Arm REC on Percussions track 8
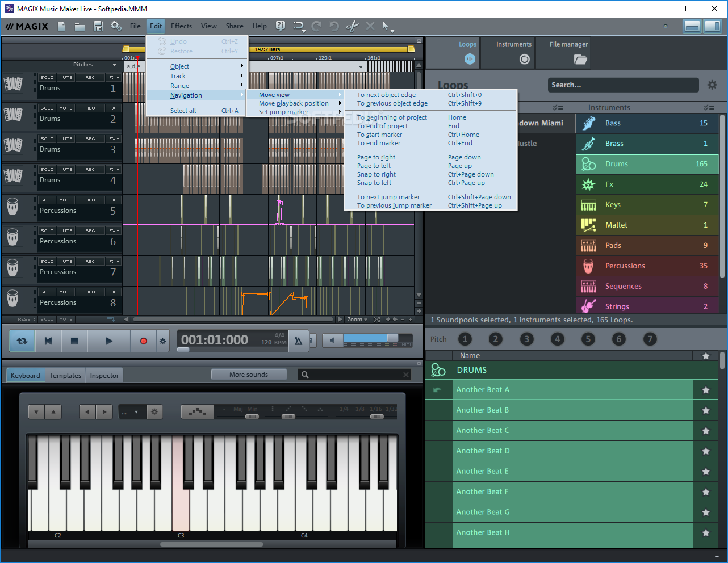 click(x=90, y=292)
